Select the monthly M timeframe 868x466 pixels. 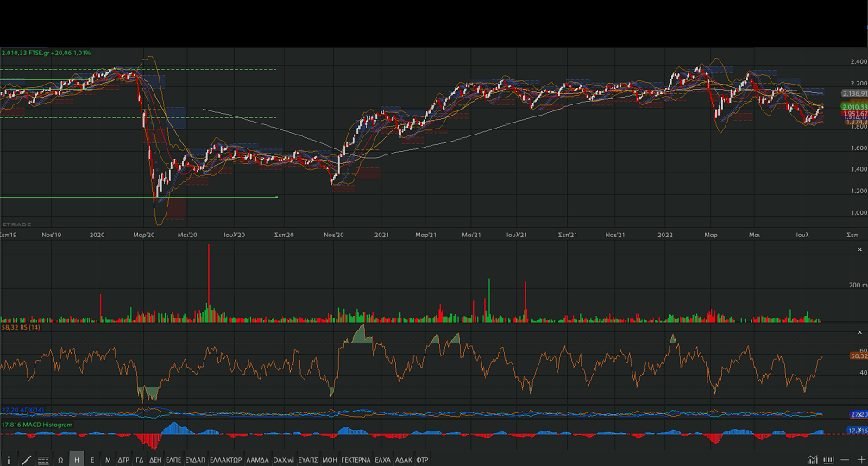108,460
